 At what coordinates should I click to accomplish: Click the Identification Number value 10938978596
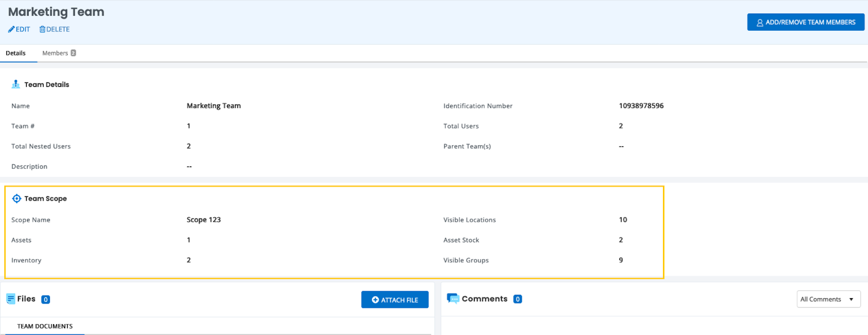pos(641,106)
